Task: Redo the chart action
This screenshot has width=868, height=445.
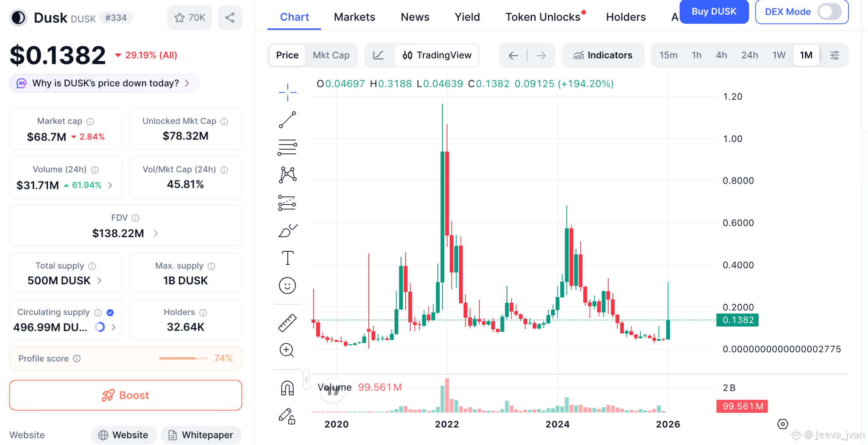Action: coord(541,56)
